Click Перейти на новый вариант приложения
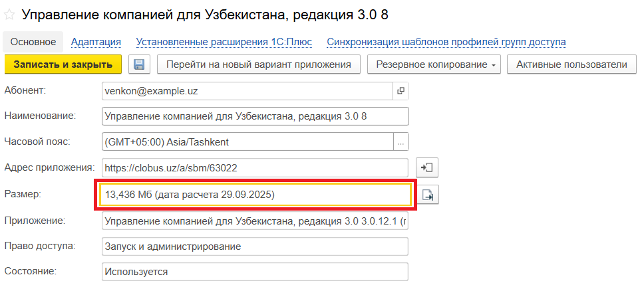Image resolution: width=644 pixels, height=283 pixels. pyautogui.click(x=258, y=64)
